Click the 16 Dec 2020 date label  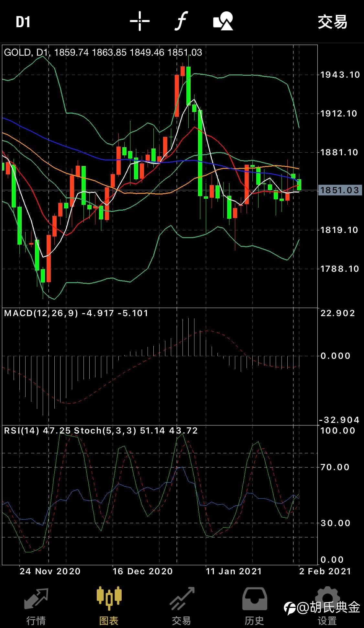(x=143, y=571)
